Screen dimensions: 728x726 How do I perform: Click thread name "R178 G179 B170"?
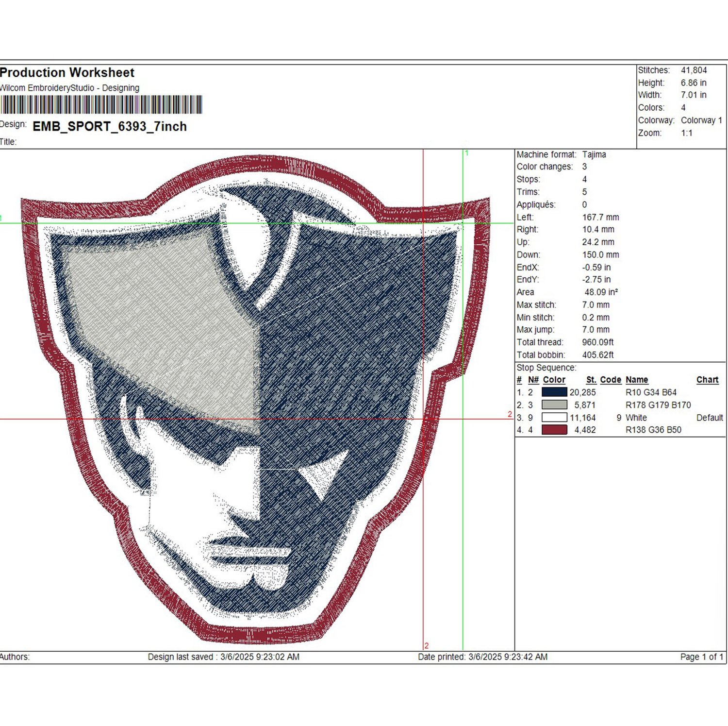click(658, 405)
